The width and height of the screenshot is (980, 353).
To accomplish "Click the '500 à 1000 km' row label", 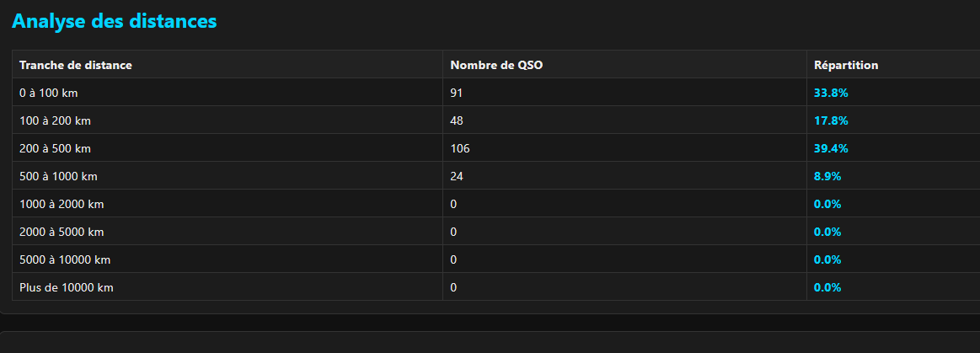I will [x=58, y=176].
